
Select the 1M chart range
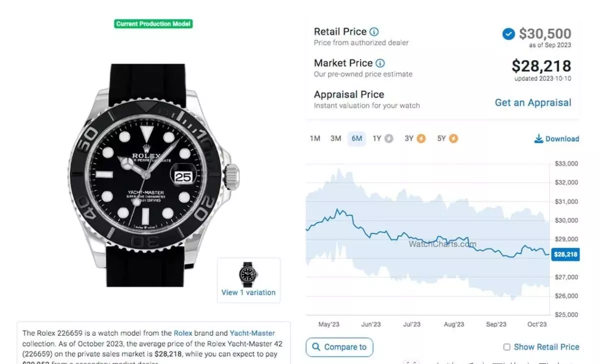(x=315, y=139)
